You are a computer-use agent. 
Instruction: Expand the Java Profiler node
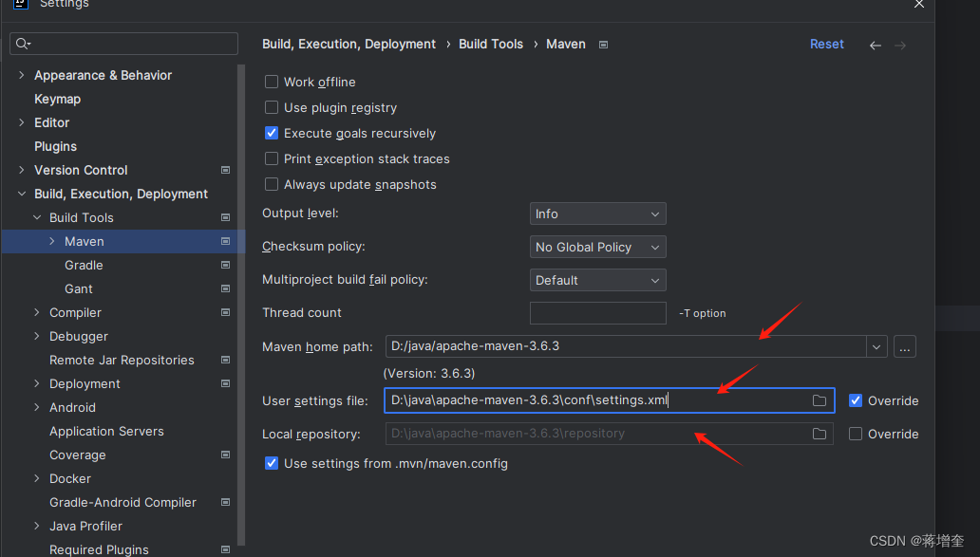pyautogui.click(x=36, y=526)
